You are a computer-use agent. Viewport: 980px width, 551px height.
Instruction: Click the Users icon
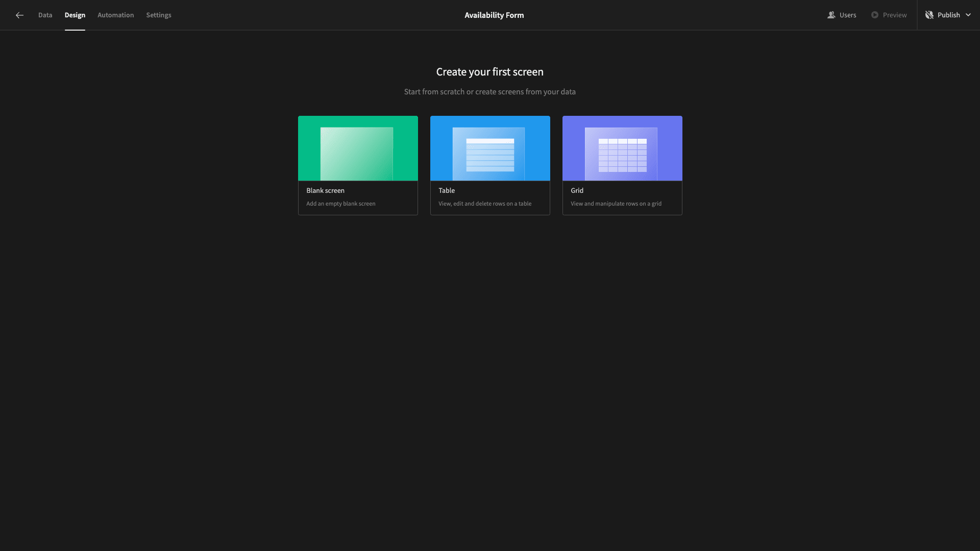(831, 15)
